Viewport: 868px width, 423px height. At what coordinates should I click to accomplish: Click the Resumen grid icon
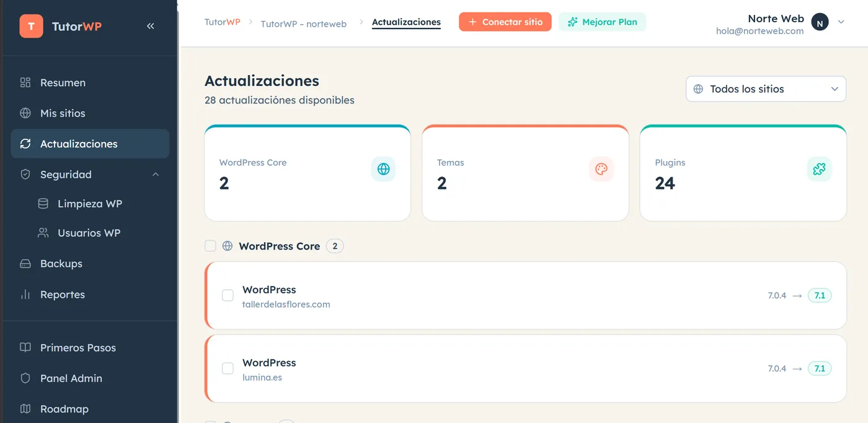(25, 82)
